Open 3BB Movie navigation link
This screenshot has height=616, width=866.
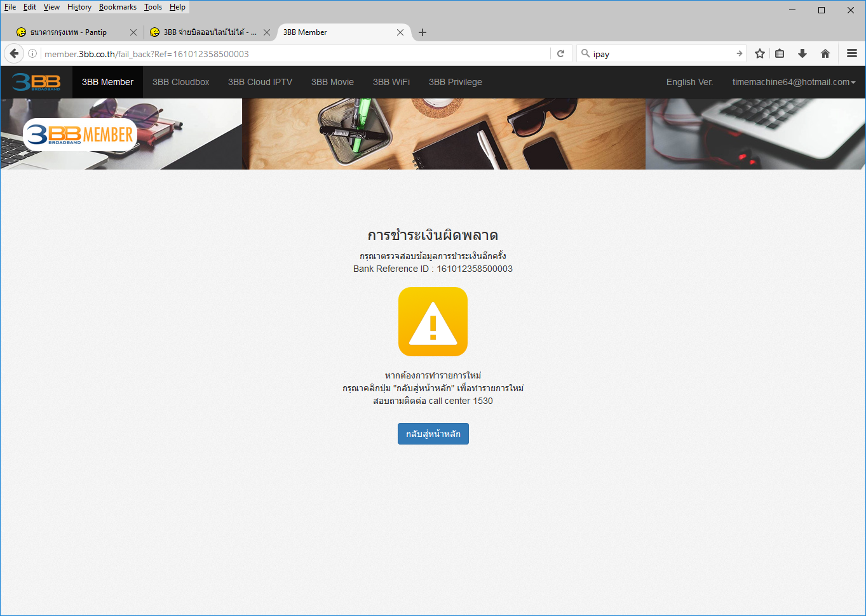pyautogui.click(x=332, y=82)
